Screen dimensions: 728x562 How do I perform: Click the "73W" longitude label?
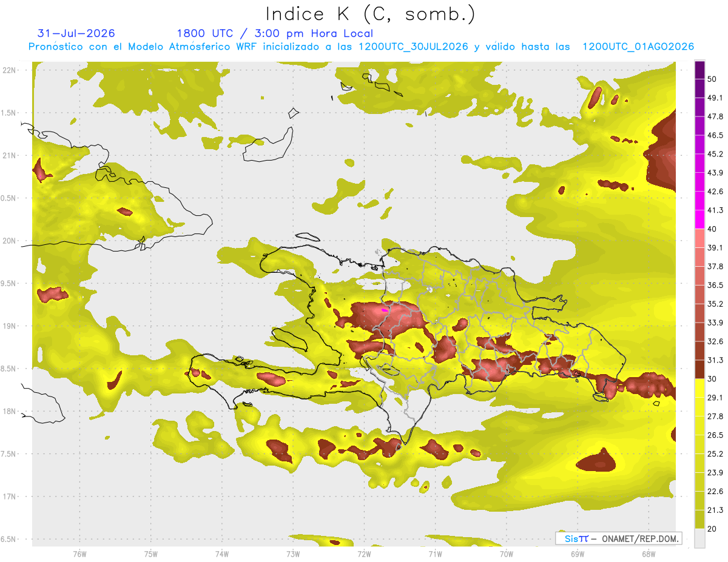point(293,554)
